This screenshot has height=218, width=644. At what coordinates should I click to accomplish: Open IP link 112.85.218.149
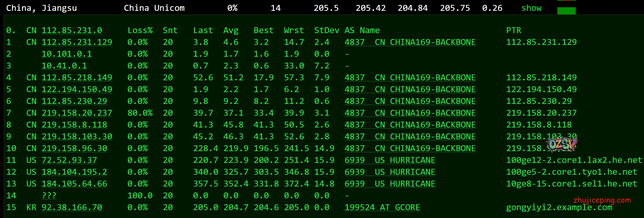click(x=77, y=78)
